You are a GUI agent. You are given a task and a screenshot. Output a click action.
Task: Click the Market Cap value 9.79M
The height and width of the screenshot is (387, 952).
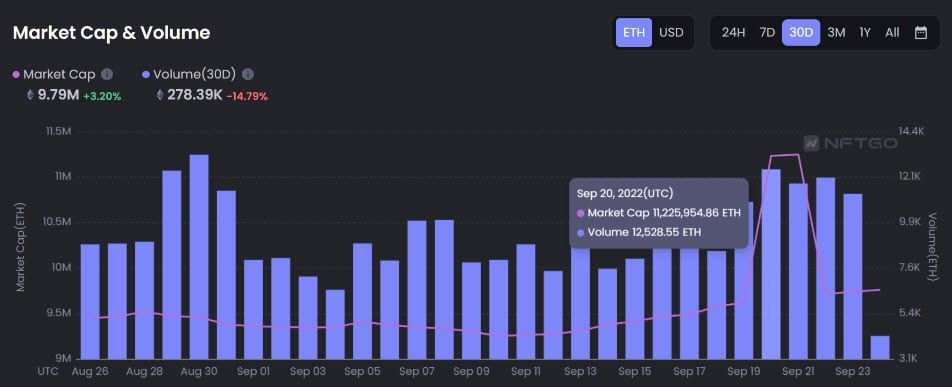point(58,95)
